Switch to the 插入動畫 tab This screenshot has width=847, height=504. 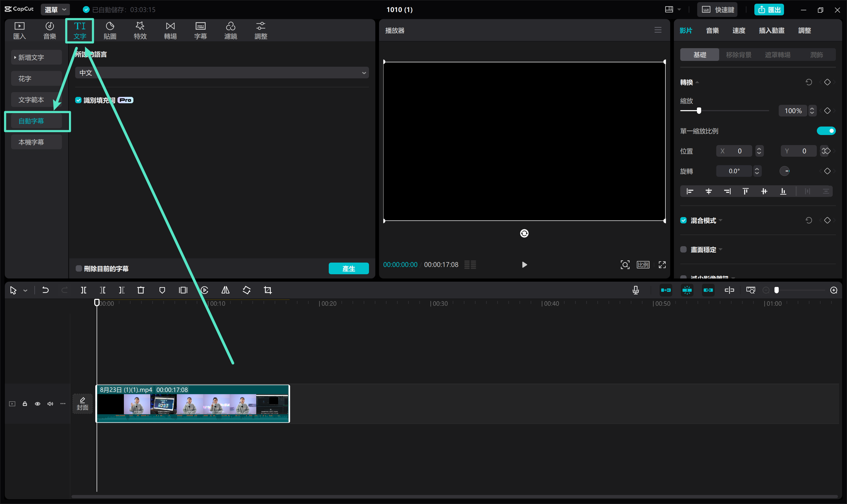(x=772, y=30)
